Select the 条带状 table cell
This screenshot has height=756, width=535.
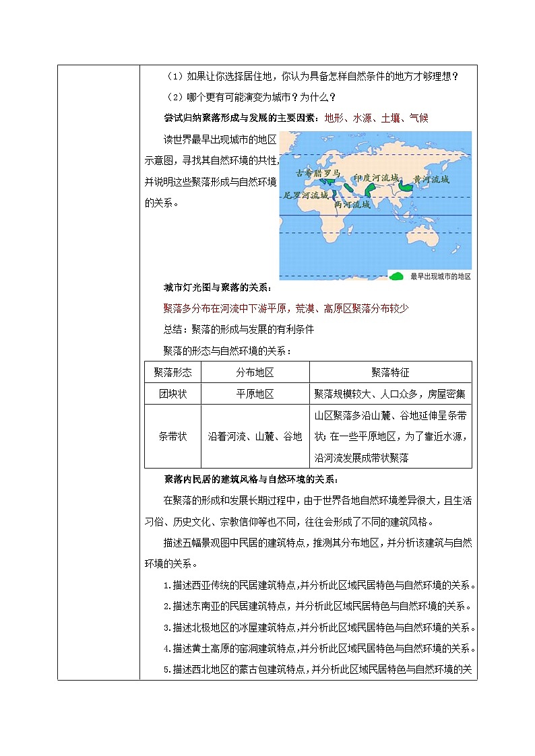[172, 436]
